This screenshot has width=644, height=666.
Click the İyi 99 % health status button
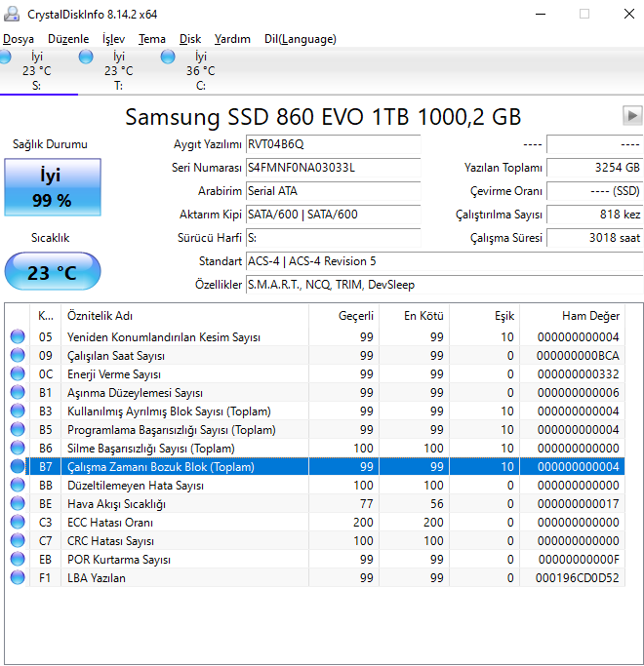point(53,187)
